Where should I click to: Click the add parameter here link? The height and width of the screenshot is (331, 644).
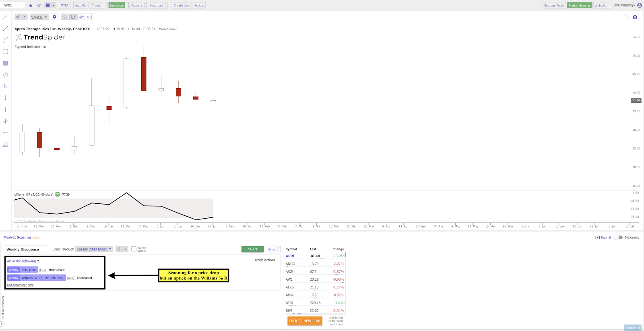pyautogui.click(x=20, y=285)
